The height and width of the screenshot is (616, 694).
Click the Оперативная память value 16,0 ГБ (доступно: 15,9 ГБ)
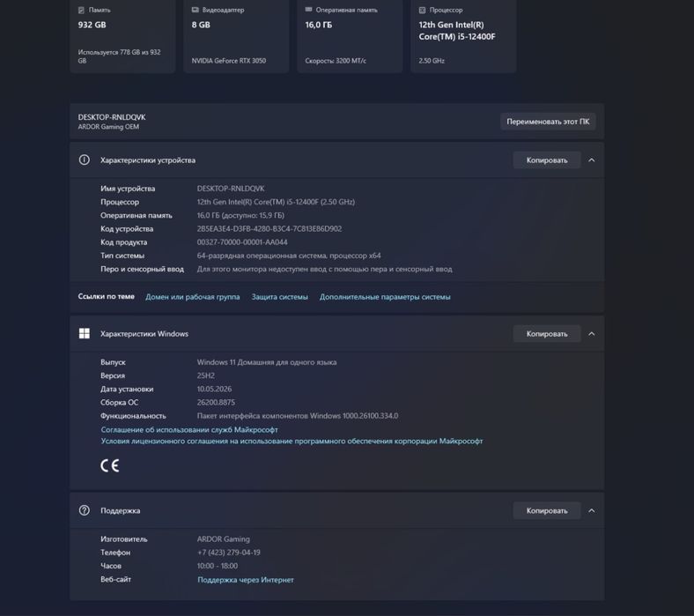click(x=240, y=215)
